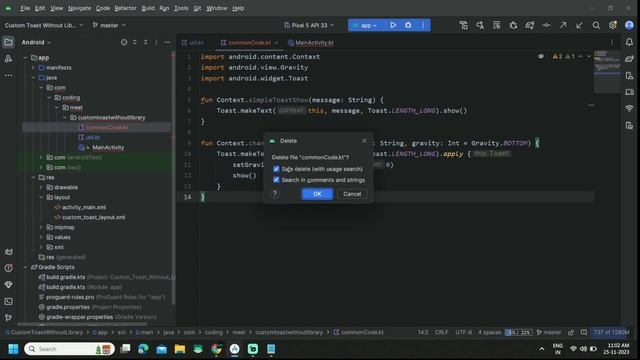Open the Build menu
Viewport: 640px width, 360px height.
[x=148, y=8]
